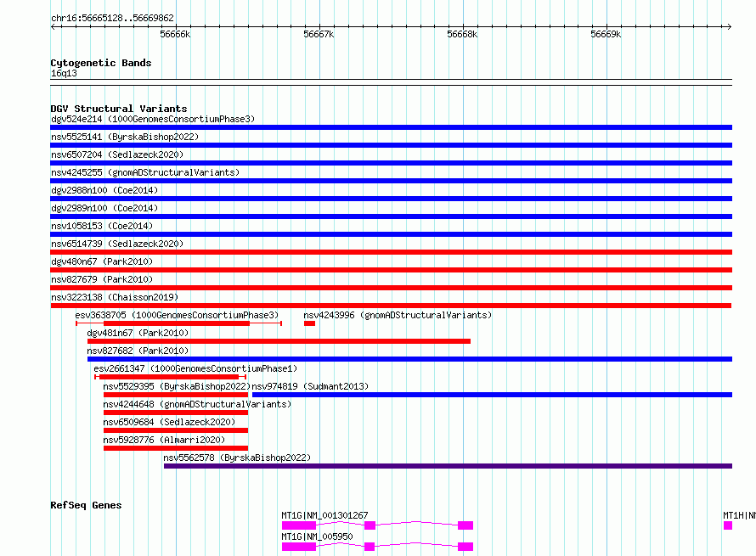Click the nsv1058153 blue variant bar

[391, 234]
